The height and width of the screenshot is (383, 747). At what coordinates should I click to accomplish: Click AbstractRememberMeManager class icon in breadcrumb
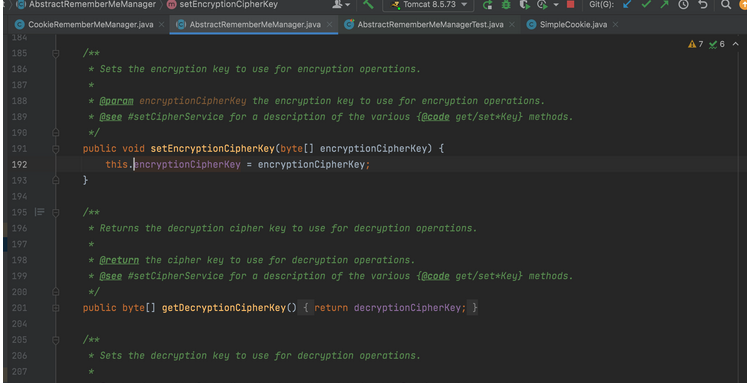pyautogui.click(x=21, y=5)
